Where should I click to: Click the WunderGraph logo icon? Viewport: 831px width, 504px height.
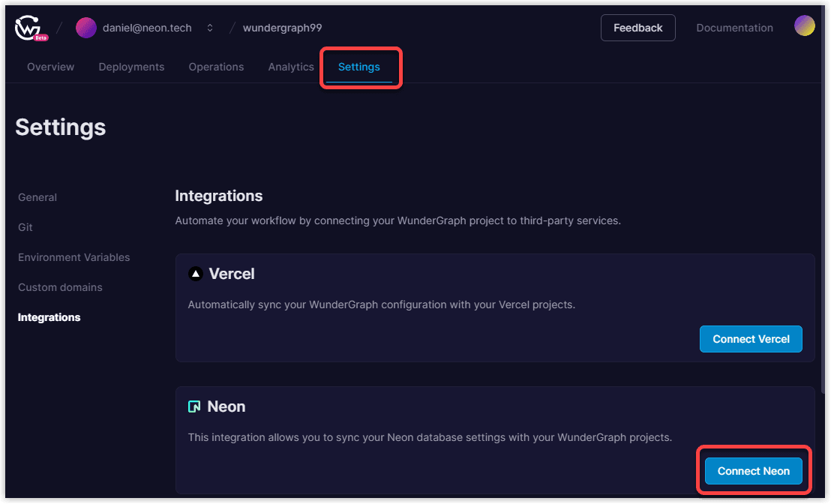point(26,27)
